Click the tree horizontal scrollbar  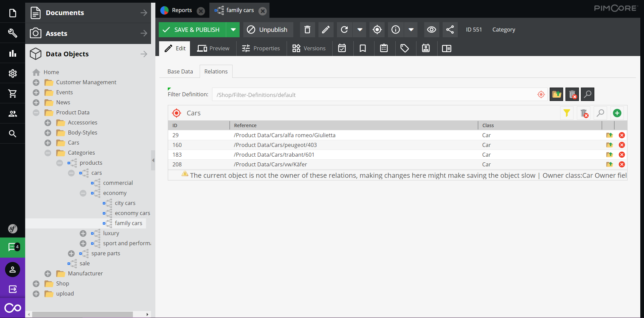point(83,314)
